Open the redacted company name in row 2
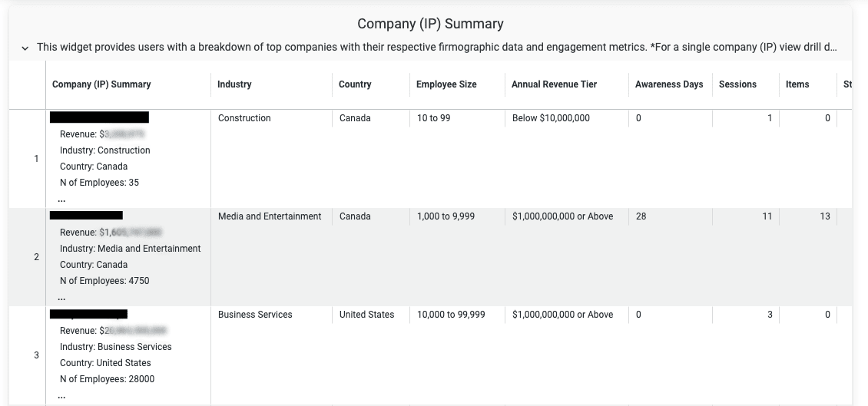Image resolution: width=868 pixels, height=406 pixels. pos(86,216)
